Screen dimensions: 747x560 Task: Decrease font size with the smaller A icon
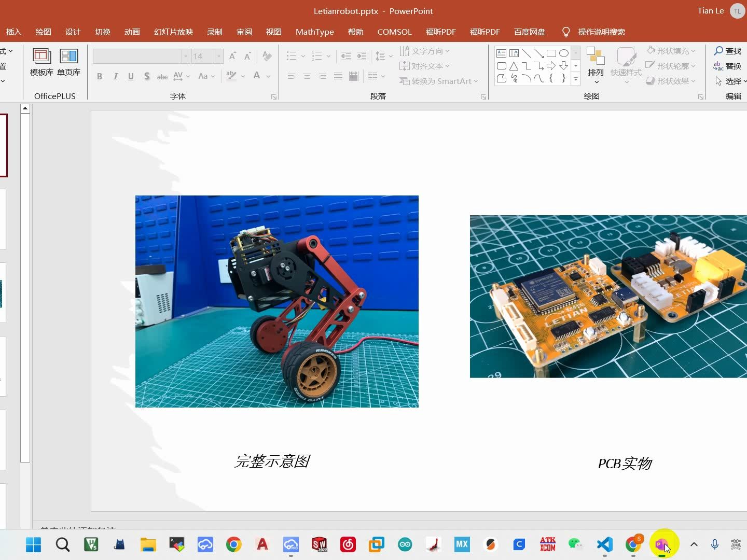pyautogui.click(x=247, y=56)
